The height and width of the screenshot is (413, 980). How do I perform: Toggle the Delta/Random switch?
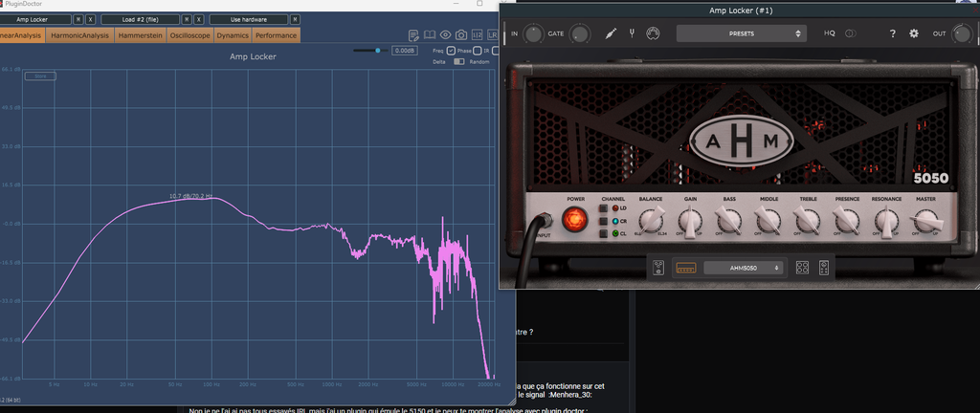[459, 62]
